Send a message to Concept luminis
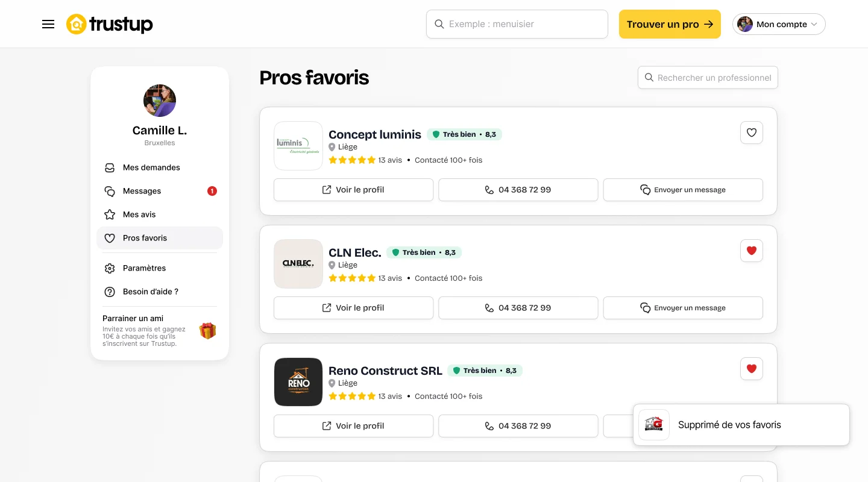Screen dimensions: 868x482 pos(683,190)
